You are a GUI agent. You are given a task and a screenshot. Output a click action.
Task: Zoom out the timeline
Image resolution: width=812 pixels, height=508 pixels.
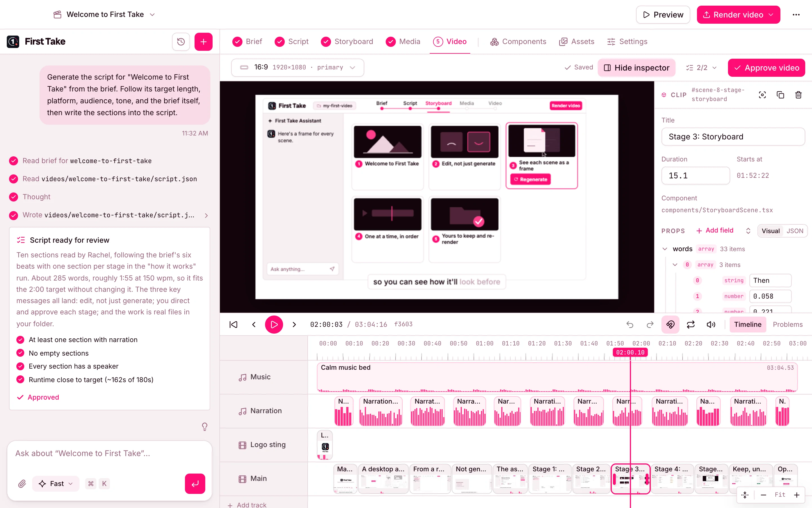763,494
